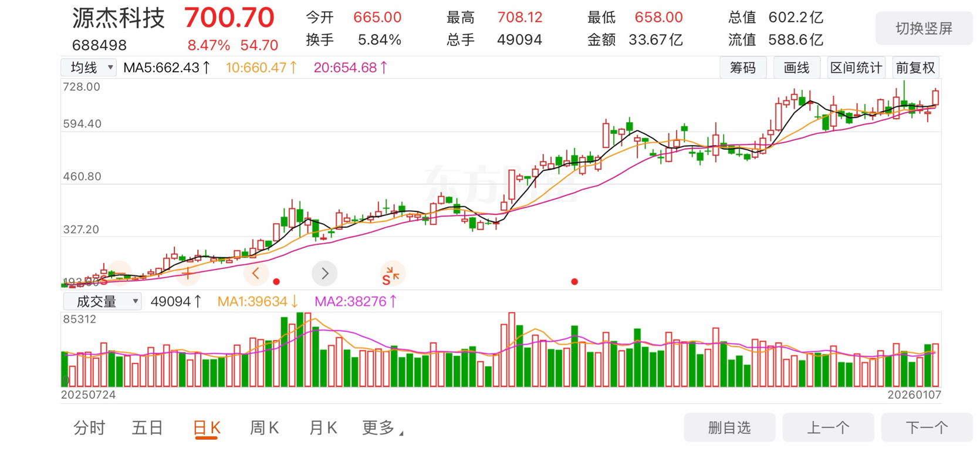Click the S shrink chart icon
980x451 pixels.
click(391, 274)
